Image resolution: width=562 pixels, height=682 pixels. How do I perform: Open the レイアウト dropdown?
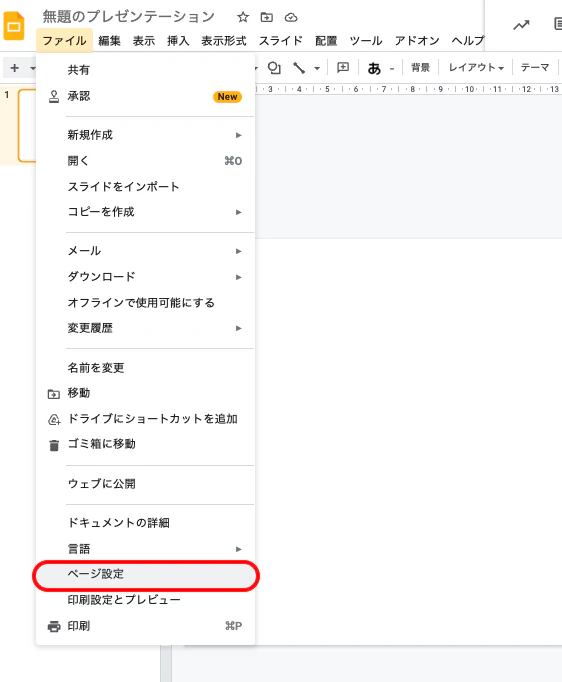tap(476, 67)
